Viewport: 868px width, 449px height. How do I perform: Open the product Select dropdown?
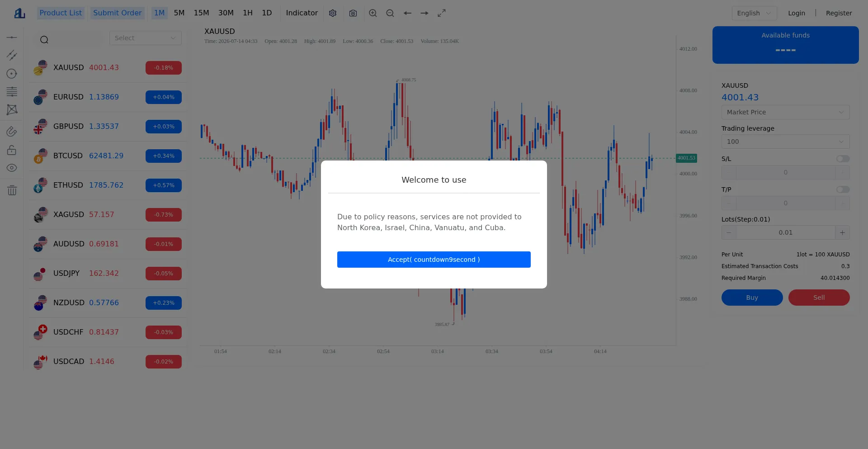(145, 38)
